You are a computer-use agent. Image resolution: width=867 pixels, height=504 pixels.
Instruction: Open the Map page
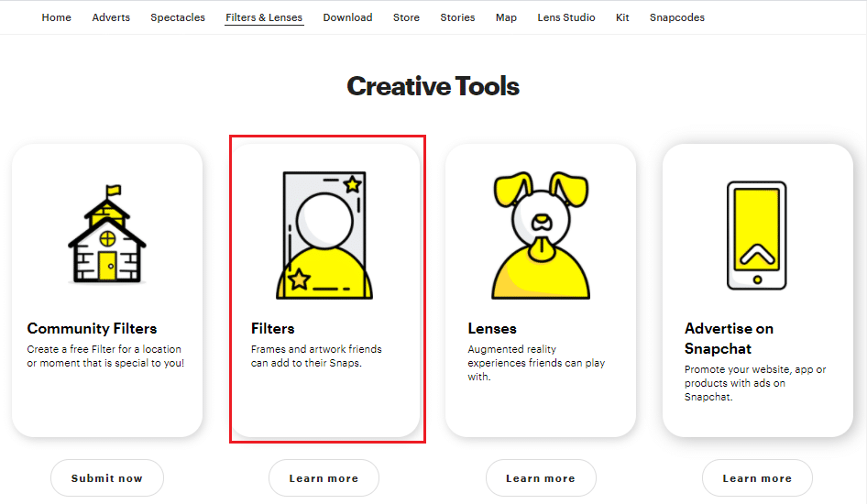point(507,17)
